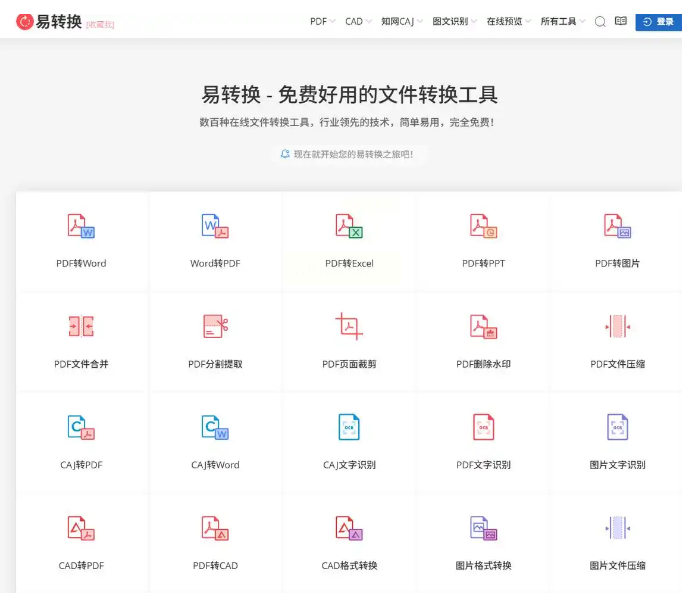Viewport: 682px width, 593px height.
Task: Open the PDF文字识别 OCR icon
Action: point(483,427)
